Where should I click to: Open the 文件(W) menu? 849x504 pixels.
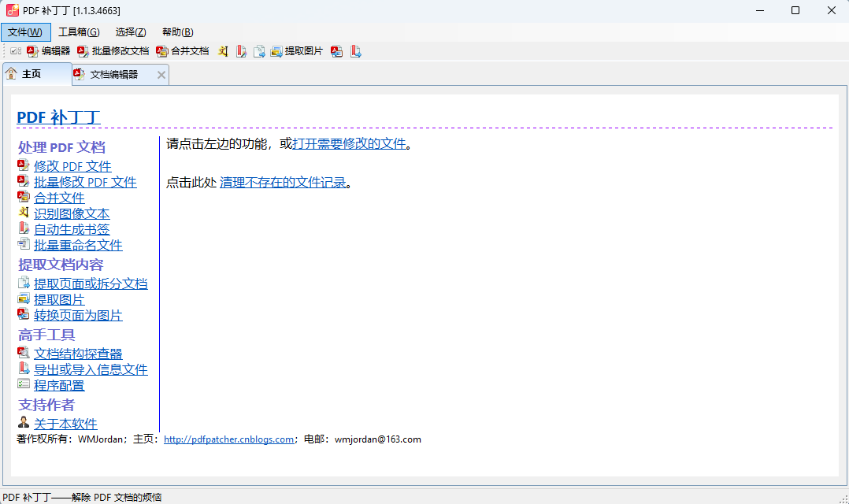25,32
